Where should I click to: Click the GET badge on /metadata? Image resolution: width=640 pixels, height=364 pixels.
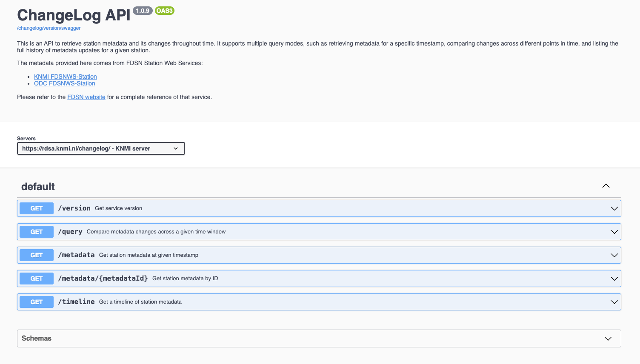[36, 255]
